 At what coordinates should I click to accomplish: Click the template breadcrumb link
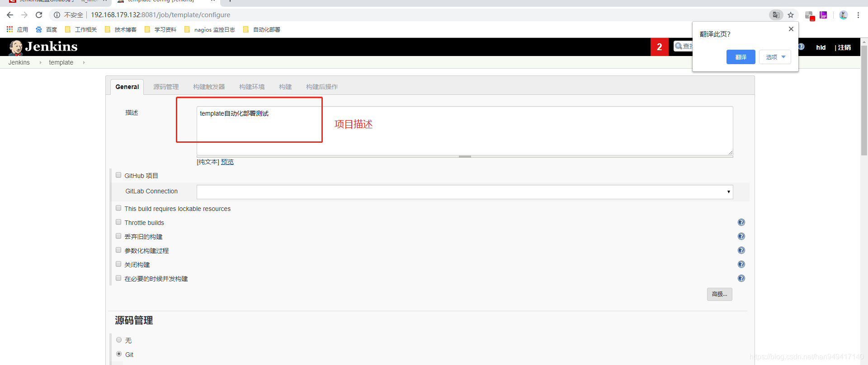click(x=61, y=62)
